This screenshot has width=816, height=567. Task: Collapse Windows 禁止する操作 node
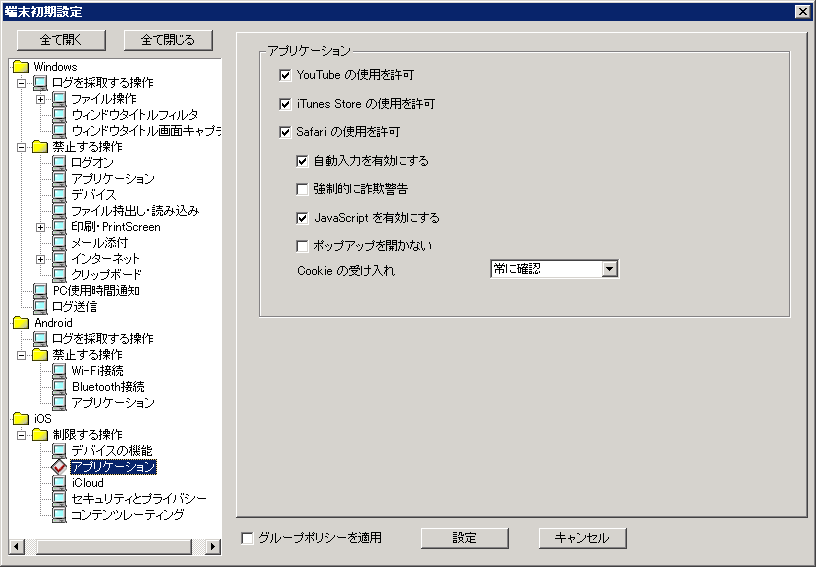(x=21, y=147)
